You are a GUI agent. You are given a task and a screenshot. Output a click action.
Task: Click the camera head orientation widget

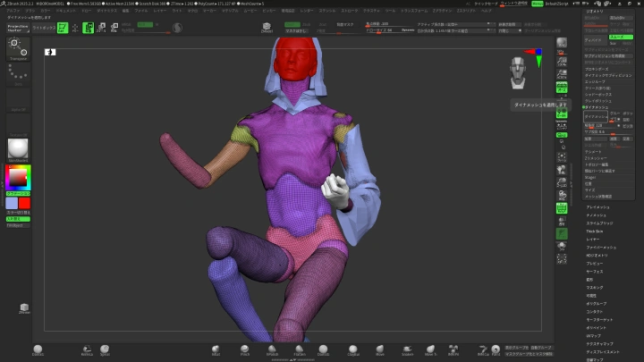518,72
